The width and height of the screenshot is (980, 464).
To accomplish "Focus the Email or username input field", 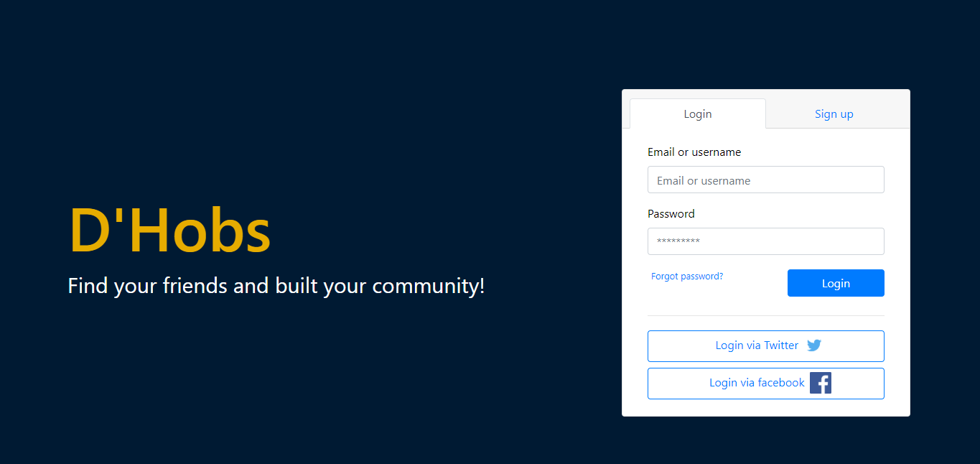I will point(765,180).
